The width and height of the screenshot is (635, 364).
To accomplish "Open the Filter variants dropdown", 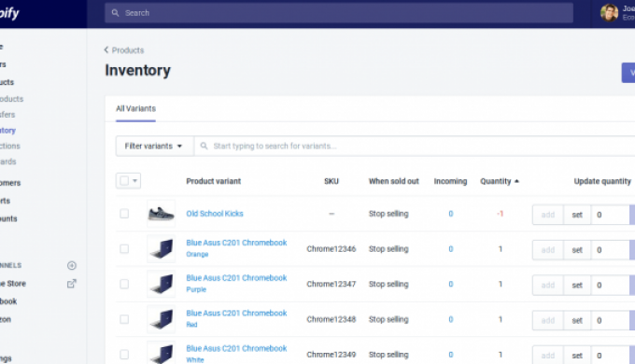I will tap(154, 146).
